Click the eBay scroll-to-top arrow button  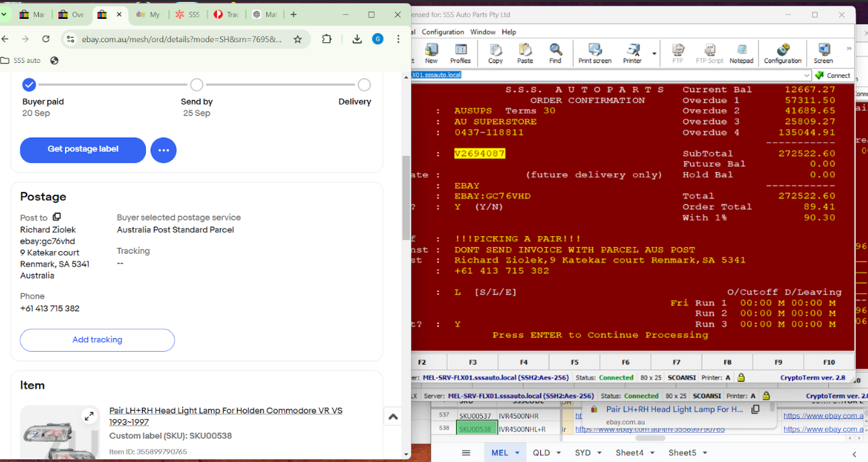393,417
